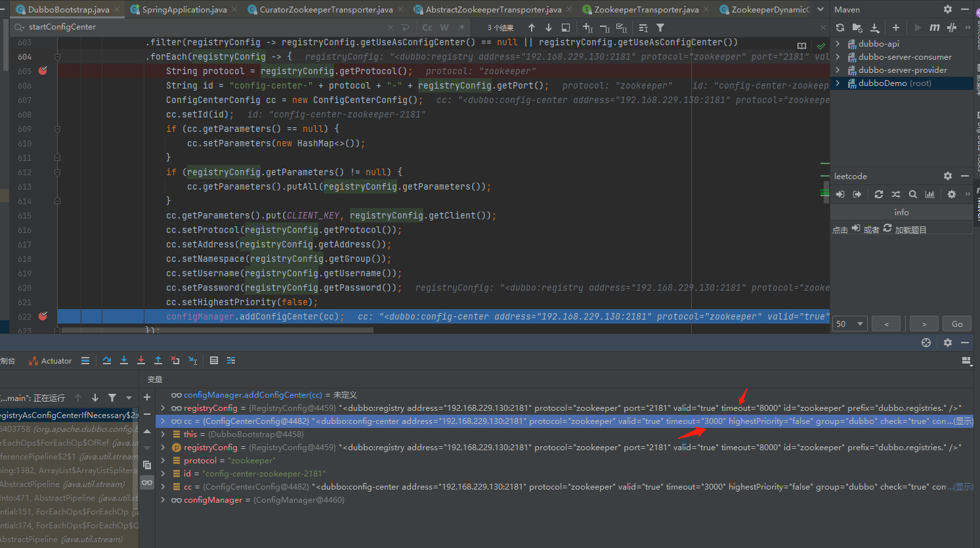The height and width of the screenshot is (548, 980).
Task: Toggle match case (Cc) in the find bar
Action: click(x=427, y=28)
